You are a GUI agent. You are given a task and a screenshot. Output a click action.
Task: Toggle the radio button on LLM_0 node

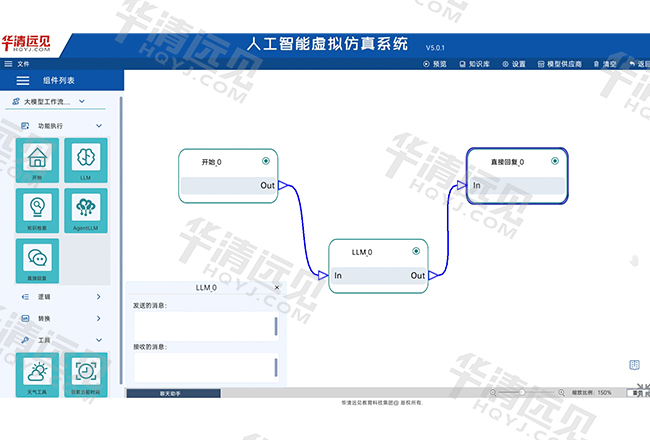point(417,251)
